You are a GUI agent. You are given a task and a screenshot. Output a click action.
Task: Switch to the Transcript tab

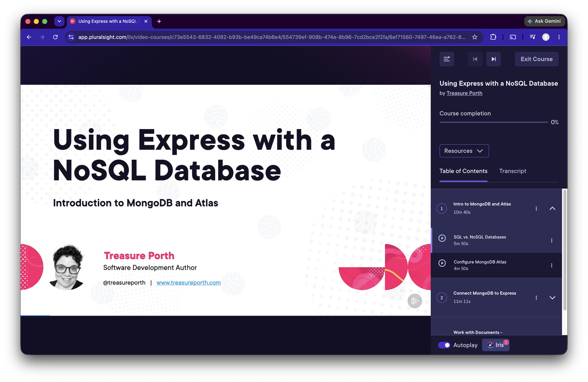513,171
